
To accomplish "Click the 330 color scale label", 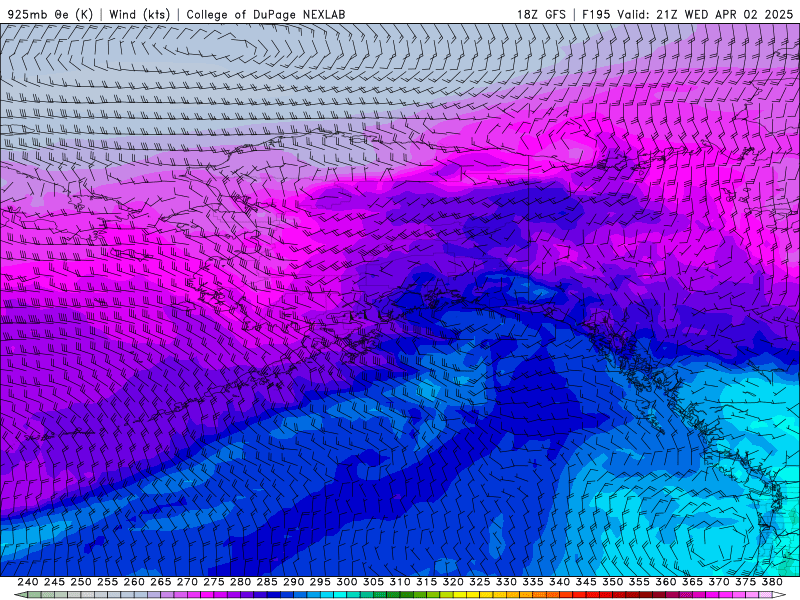I will 506,582.
